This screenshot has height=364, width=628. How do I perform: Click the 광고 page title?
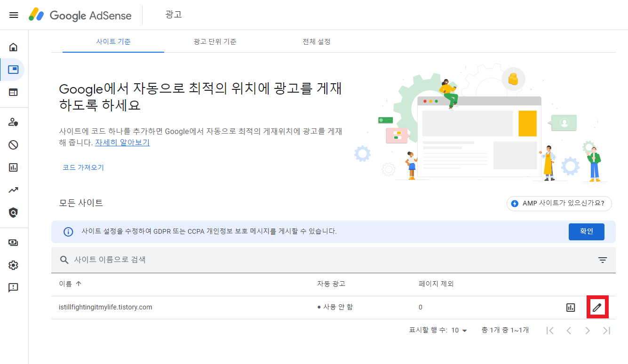pyautogui.click(x=174, y=15)
